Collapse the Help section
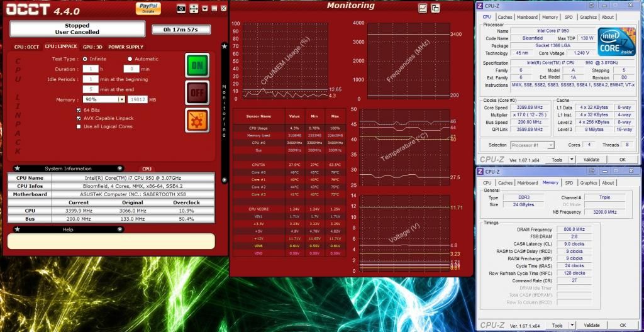Screen dimensions: 644x332 coord(119,230)
